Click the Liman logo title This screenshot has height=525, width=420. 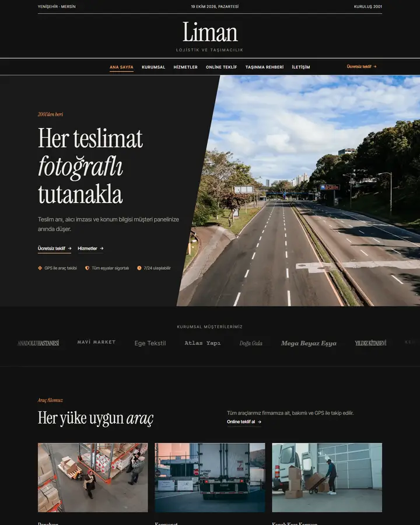210,32
